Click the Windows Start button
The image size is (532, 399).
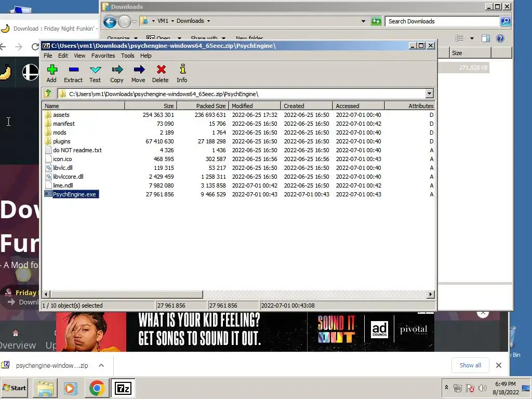click(x=15, y=388)
